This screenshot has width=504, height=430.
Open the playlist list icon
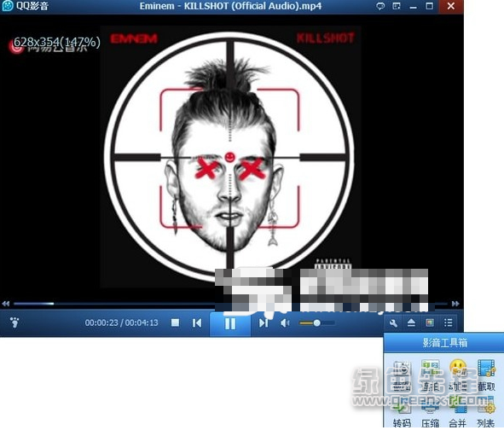click(x=448, y=322)
